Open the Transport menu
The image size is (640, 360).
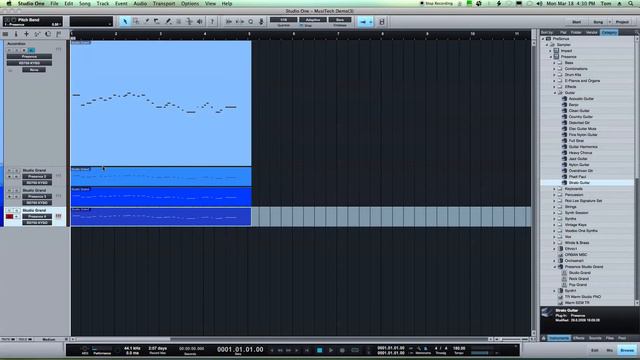coord(164,4)
